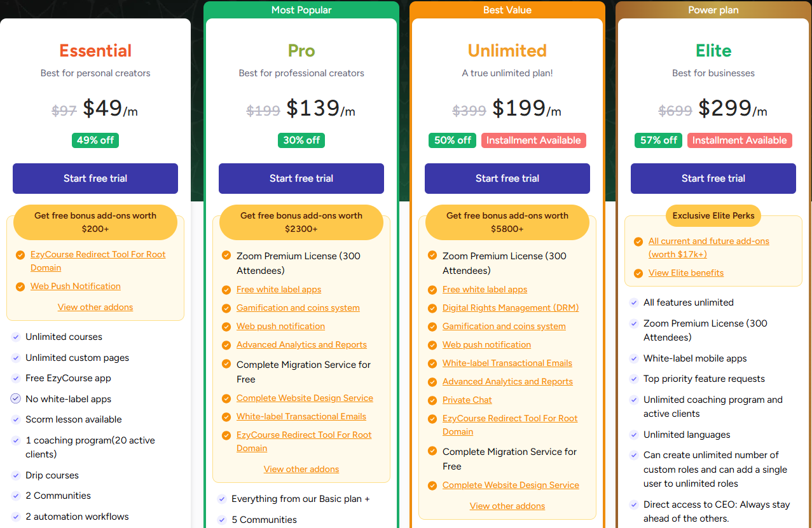Click the 30% off badge on Pro
The image size is (812, 528).
[301, 140]
